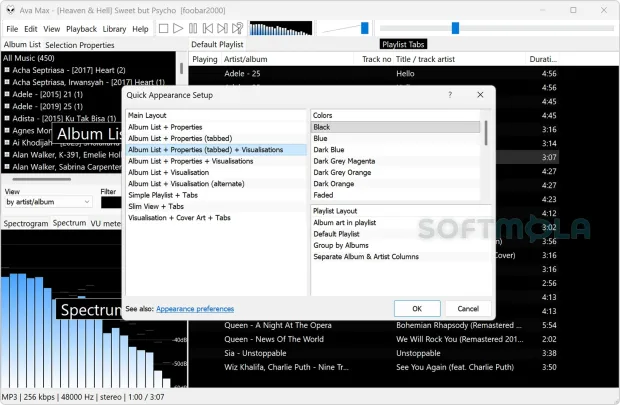Click the album list vertical scrollbar

[181, 68]
